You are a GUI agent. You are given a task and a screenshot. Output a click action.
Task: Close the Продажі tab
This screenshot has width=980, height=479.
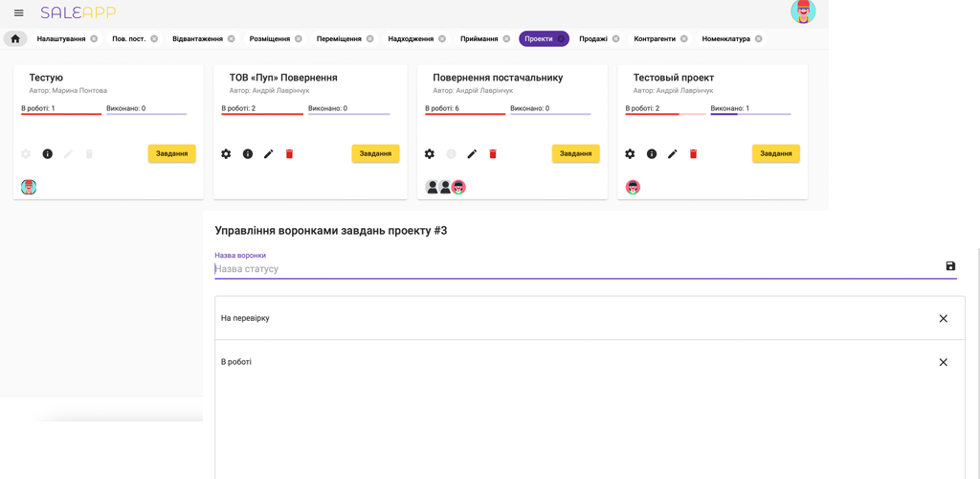[x=615, y=38]
